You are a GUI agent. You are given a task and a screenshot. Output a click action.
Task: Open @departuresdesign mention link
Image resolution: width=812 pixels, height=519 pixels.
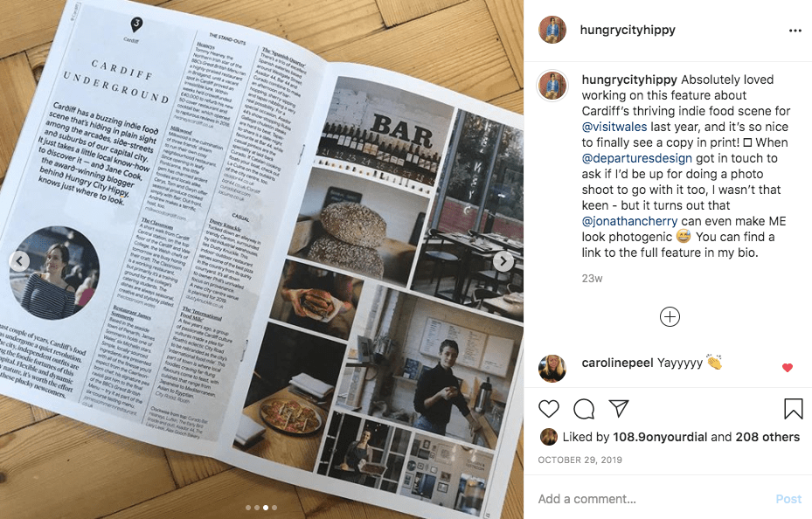click(x=636, y=158)
